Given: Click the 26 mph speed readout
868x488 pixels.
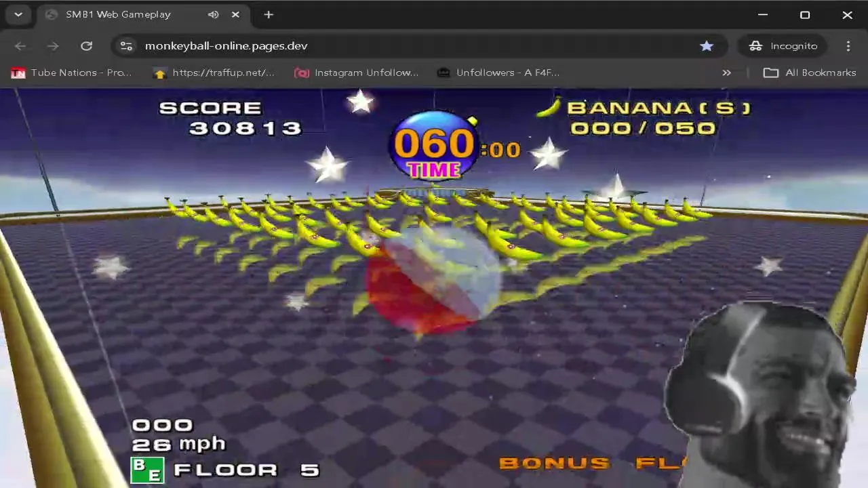Looking at the screenshot, I should (x=178, y=444).
